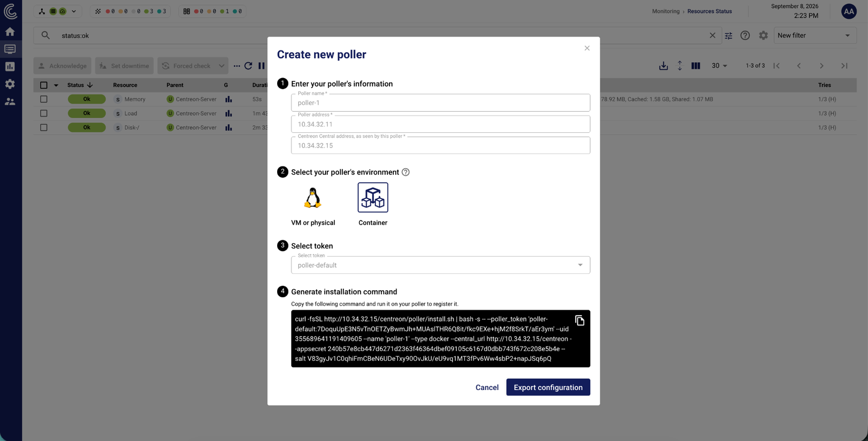Open the columns selector icon
Image resolution: width=868 pixels, height=441 pixels.
tap(695, 66)
